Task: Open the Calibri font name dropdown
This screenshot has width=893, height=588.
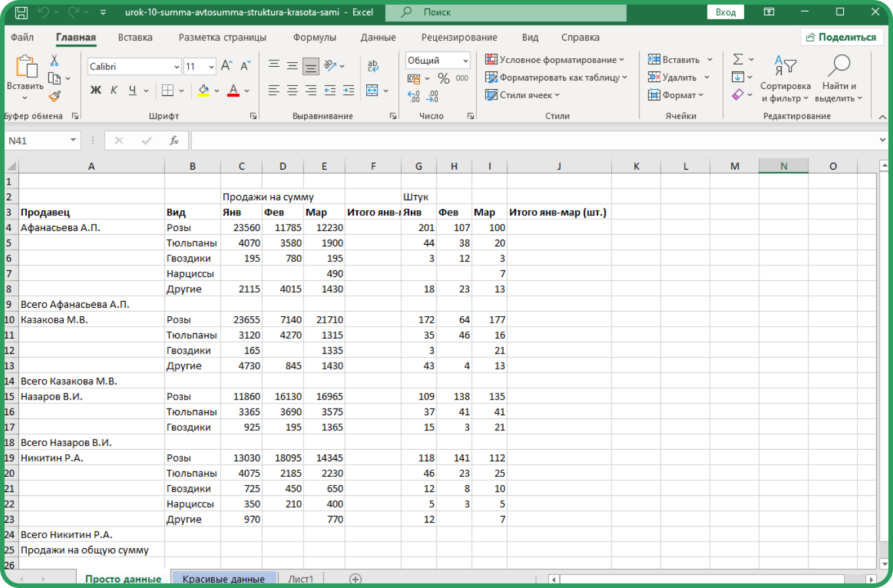Action: point(177,67)
